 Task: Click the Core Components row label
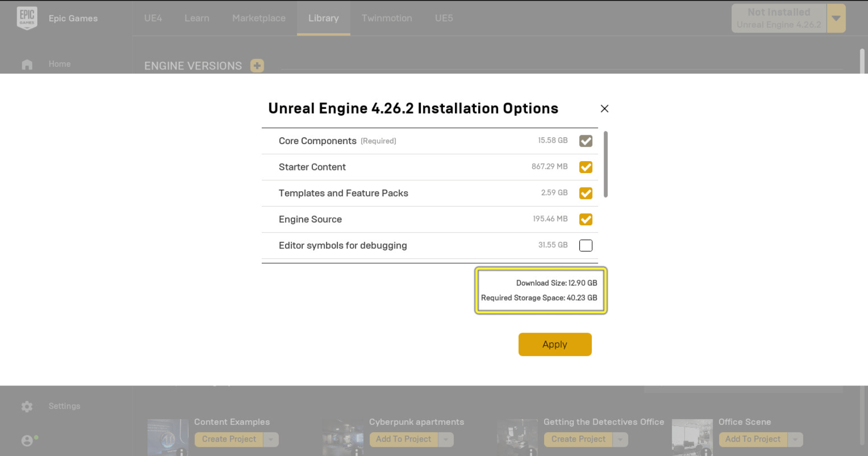(x=318, y=141)
